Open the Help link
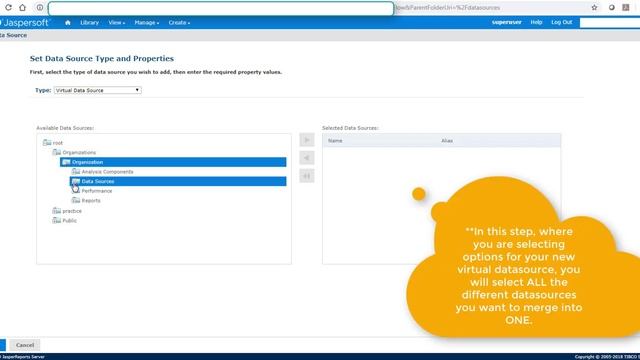The width and height of the screenshot is (640, 360). click(536, 22)
